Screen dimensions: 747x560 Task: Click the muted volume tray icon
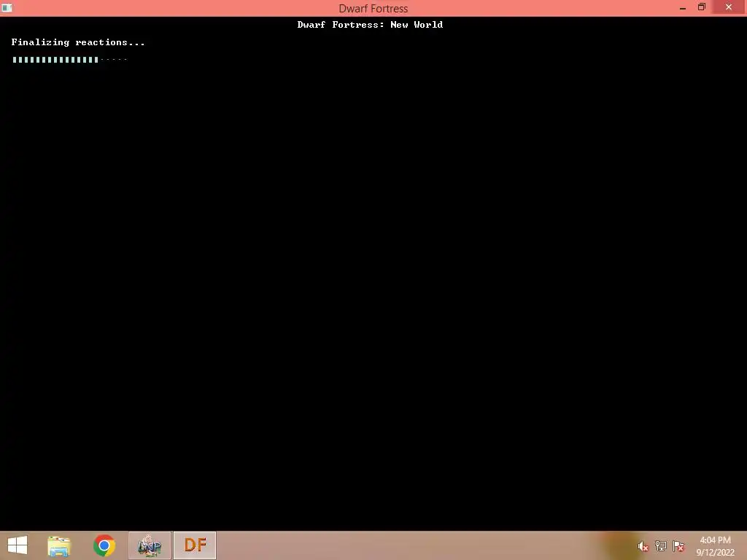pyautogui.click(x=643, y=546)
